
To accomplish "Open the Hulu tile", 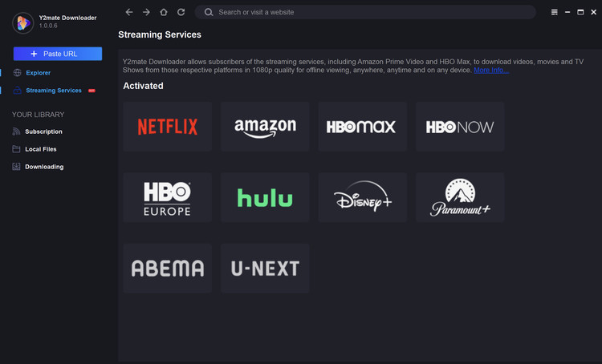I will coord(265,197).
